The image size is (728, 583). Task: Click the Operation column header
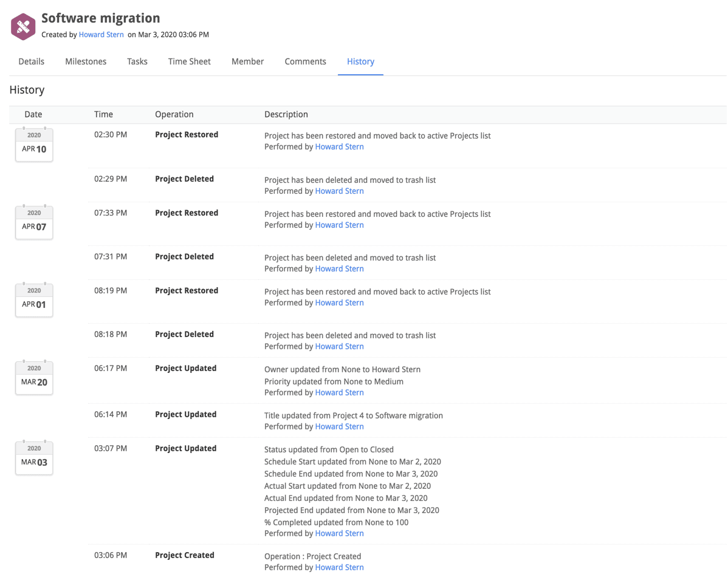coord(174,114)
